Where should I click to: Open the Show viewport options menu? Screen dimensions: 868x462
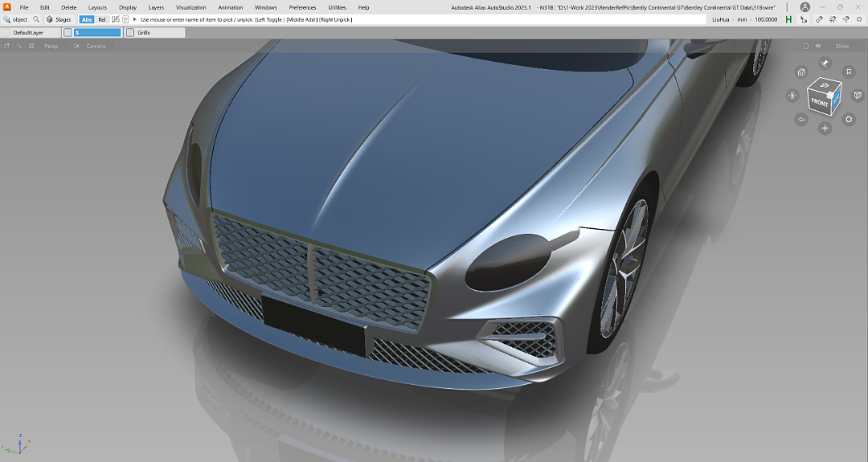[x=841, y=46]
